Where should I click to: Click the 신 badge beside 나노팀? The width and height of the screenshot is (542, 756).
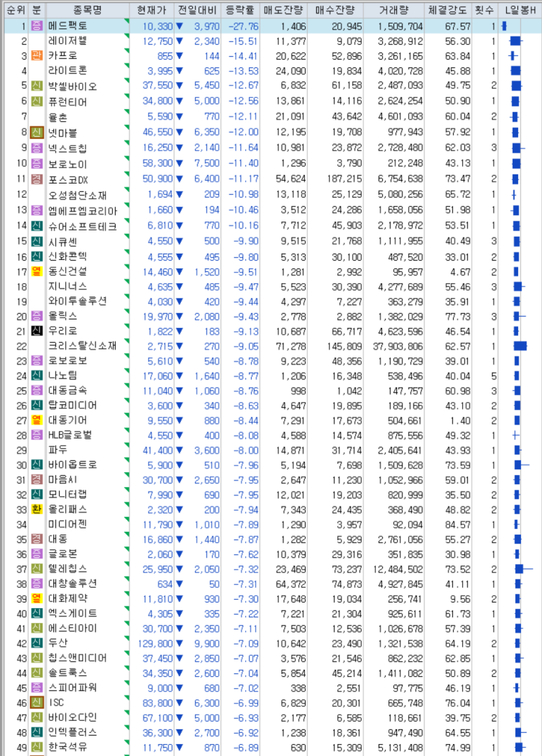(x=36, y=376)
